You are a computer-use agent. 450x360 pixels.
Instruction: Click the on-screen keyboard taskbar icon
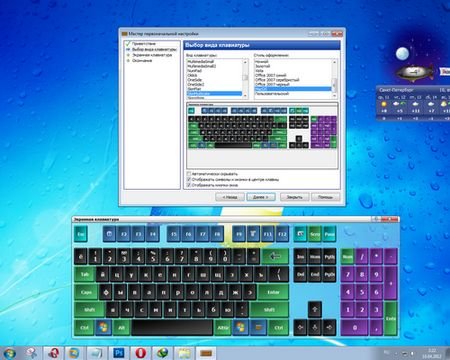point(206,353)
